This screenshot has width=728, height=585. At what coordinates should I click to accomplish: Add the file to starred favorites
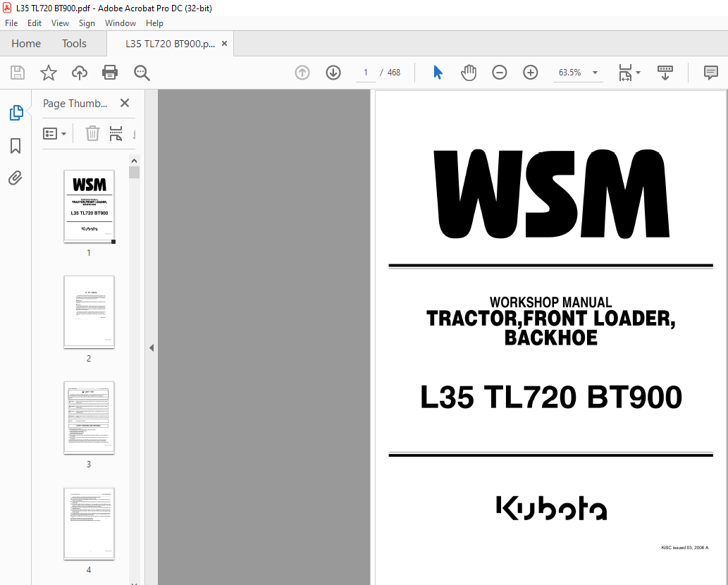coord(49,73)
